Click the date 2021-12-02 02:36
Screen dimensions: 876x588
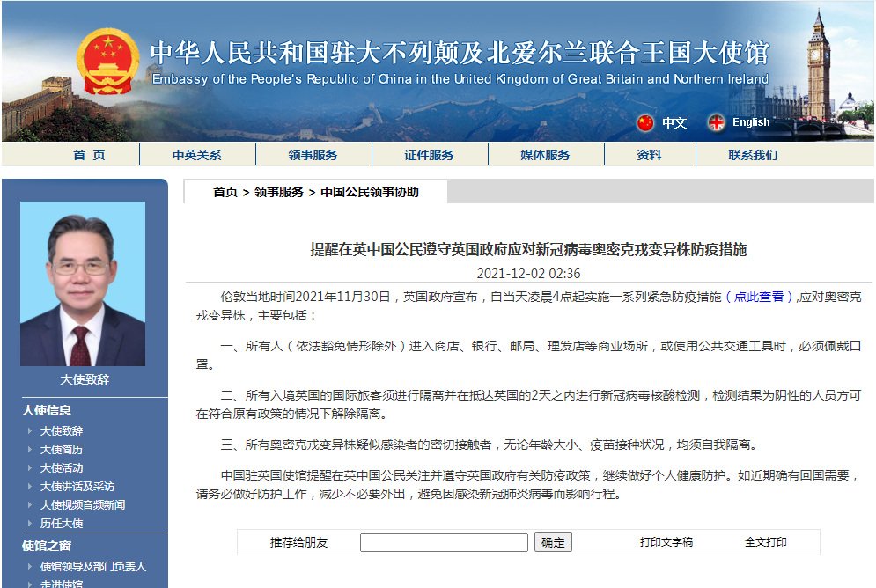[528, 274]
